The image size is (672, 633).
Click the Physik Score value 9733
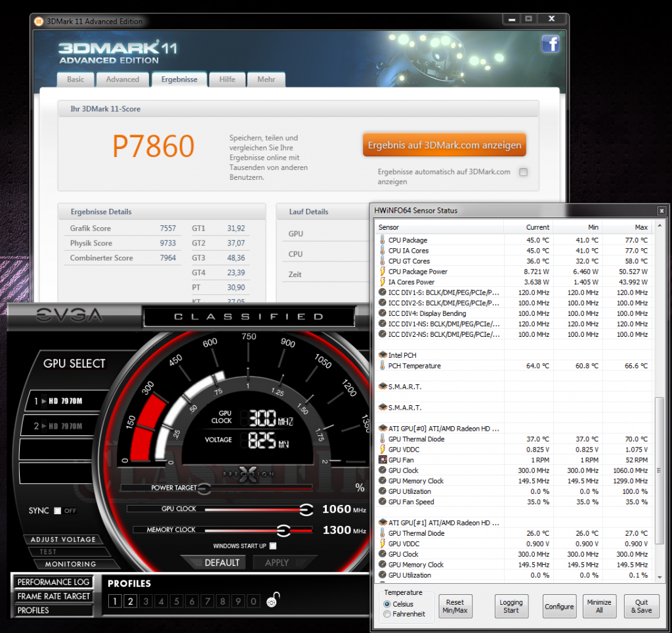(167, 243)
